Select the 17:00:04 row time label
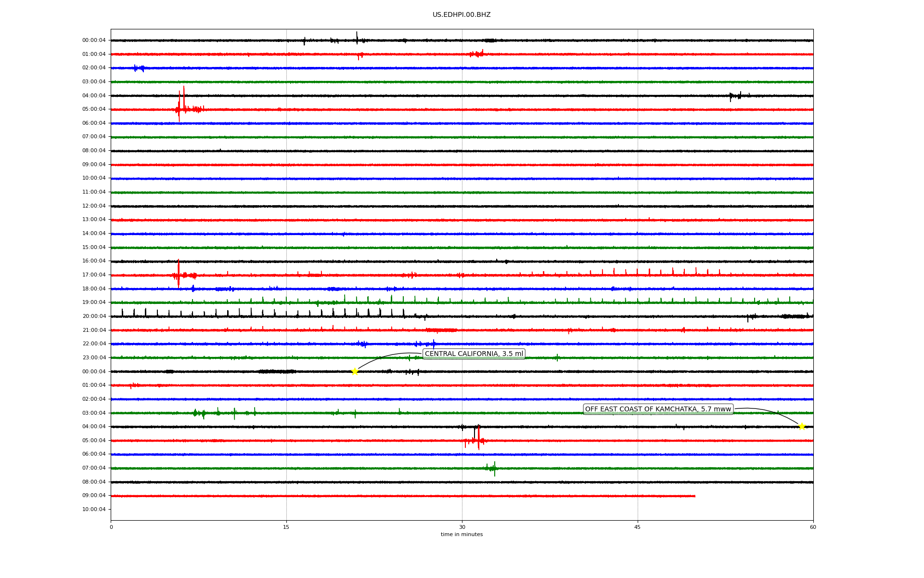Image resolution: width=924 pixels, height=578 pixels. pos(94,275)
